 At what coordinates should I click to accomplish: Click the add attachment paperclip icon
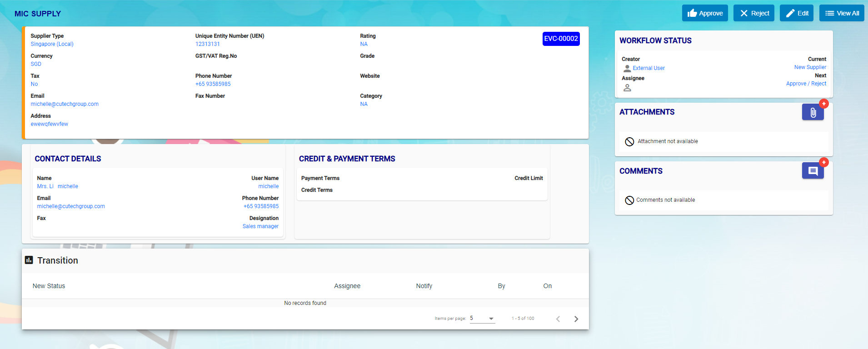813,112
